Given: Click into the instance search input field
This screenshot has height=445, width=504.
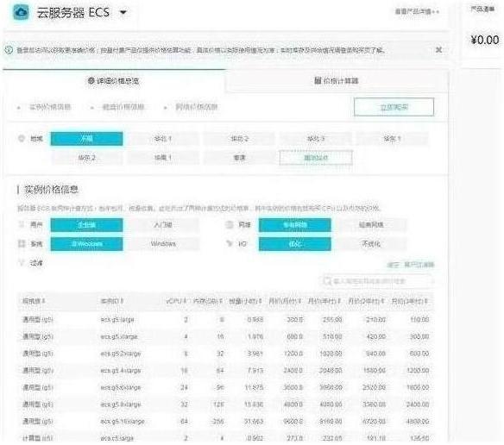Looking at the screenshot, I should (378, 281).
